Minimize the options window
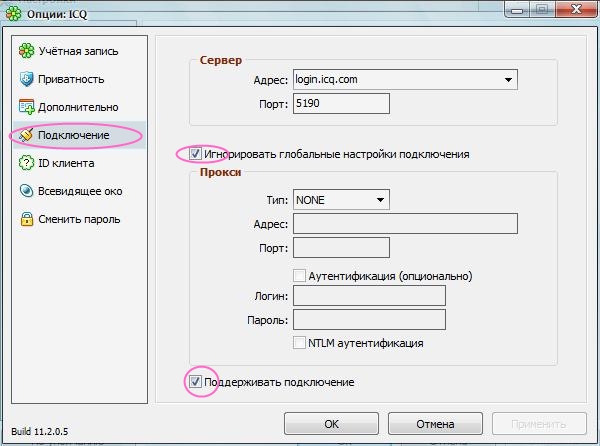600x446 pixels. point(517,10)
